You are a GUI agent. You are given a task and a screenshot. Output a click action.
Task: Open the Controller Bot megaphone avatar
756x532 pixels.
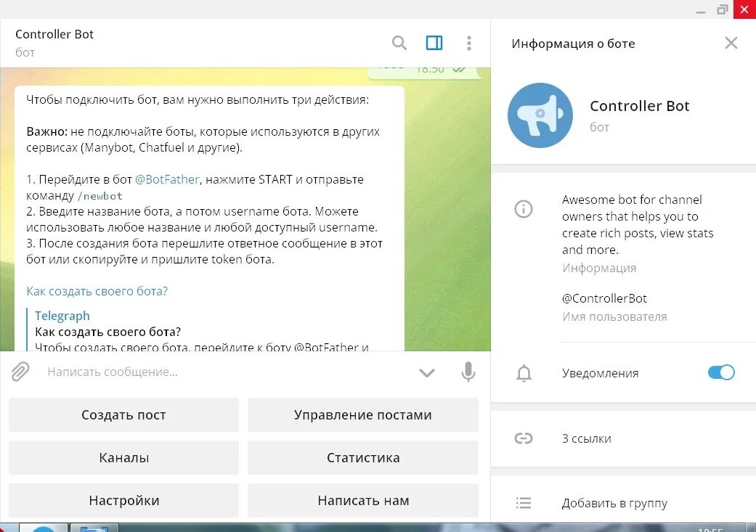(x=540, y=115)
